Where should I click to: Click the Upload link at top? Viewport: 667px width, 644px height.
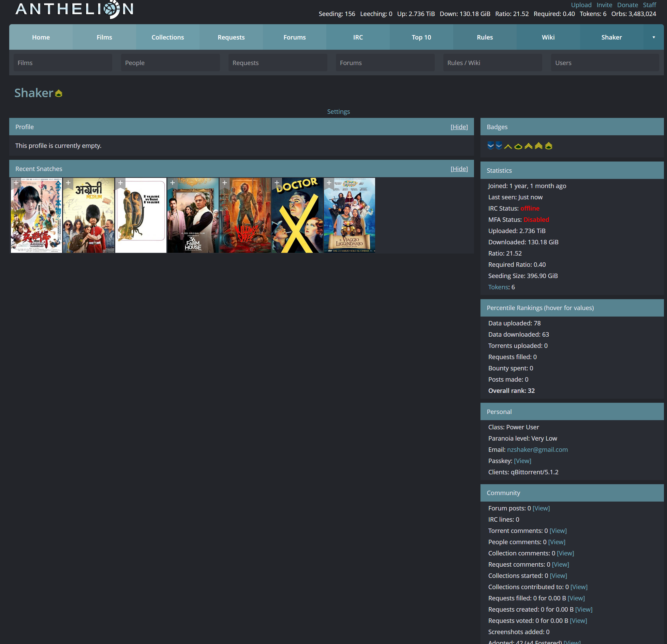(581, 5)
